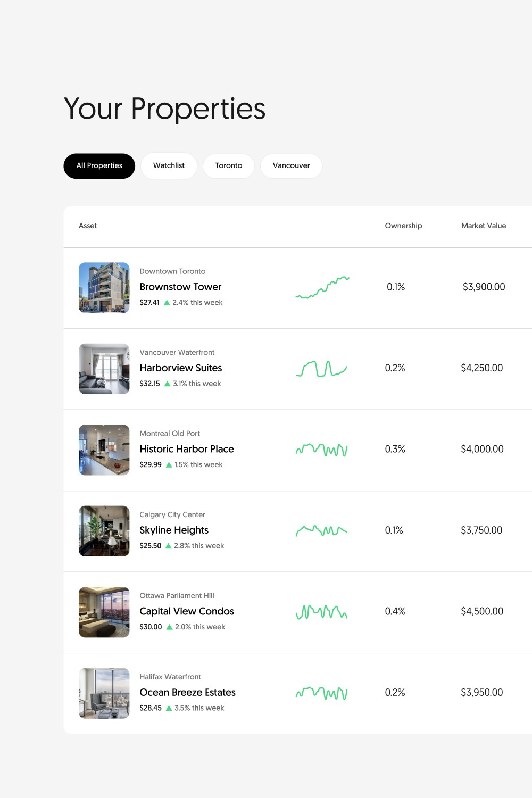Open the Capital View Condos name link
532x798 pixels.
(x=187, y=611)
